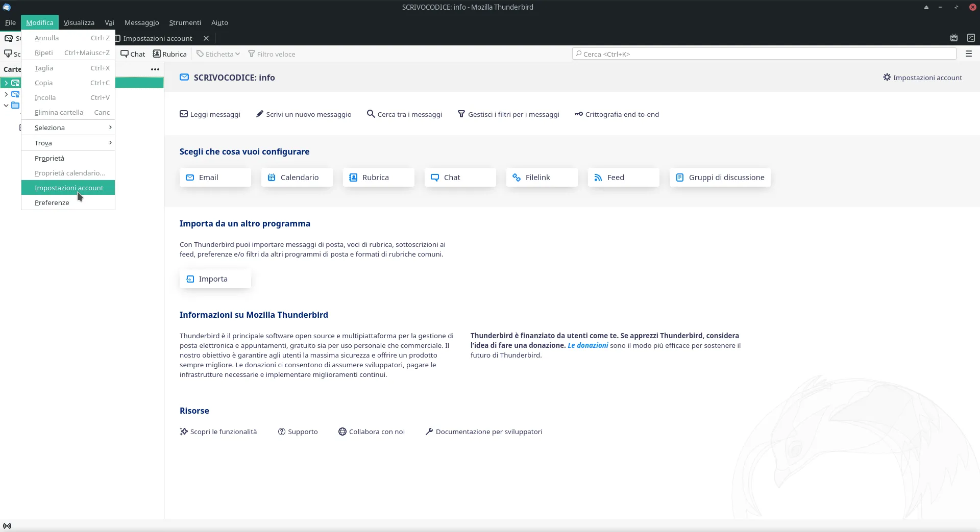
Task: Choose Preferenze from the Modifica menu
Action: pyautogui.click(x=52, y=202)
